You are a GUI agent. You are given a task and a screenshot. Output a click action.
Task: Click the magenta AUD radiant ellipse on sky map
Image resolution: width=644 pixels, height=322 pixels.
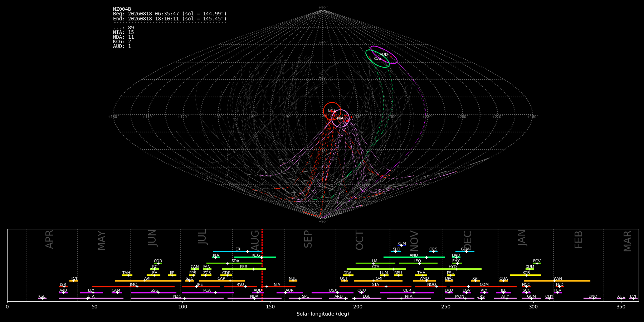point(384,55)
